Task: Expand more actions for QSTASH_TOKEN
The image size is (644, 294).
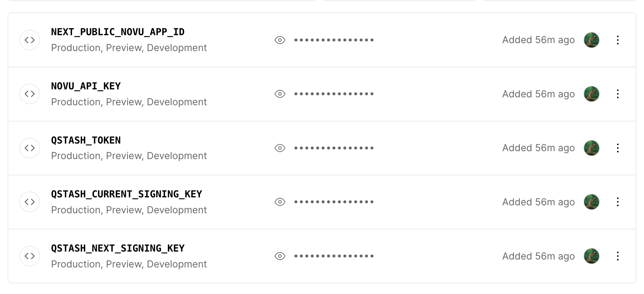Action: tap(618, 148)
